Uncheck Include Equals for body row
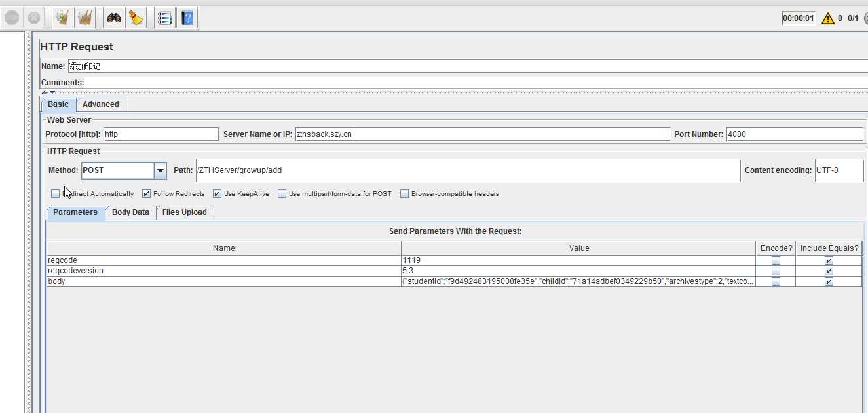This screenshot has width=868, height=413. coord(829,282)
